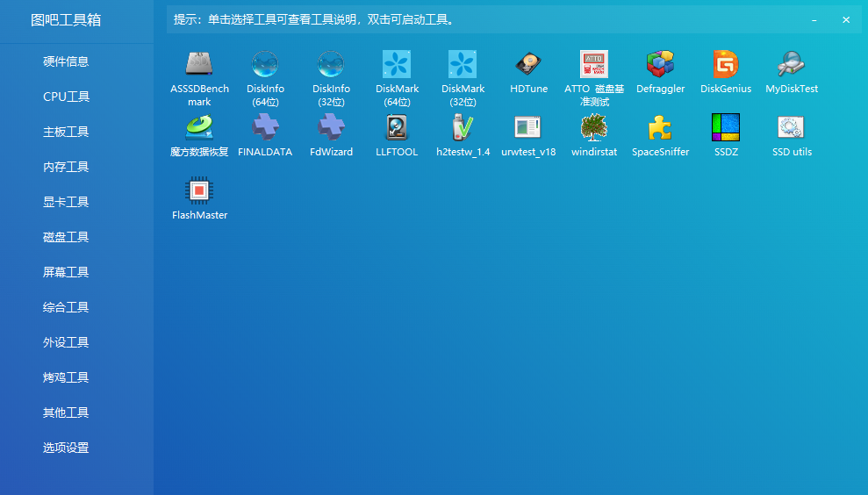The height and width of the screenshot is (495, 868).
Task: Click the FdWizard icon
Action: (331, 127)
